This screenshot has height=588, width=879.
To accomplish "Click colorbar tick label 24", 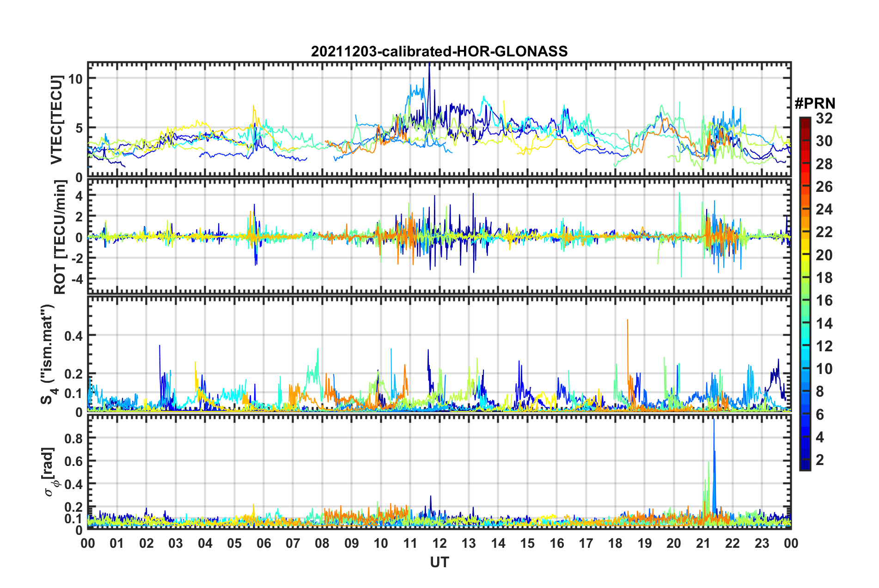I will pyautogui.click(x=824, y=209).
